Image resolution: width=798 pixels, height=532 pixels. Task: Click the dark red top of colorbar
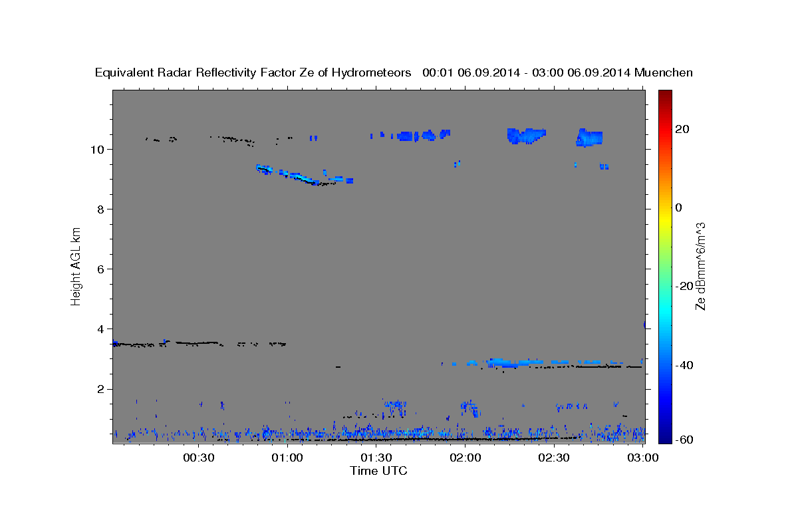(664, 94)
